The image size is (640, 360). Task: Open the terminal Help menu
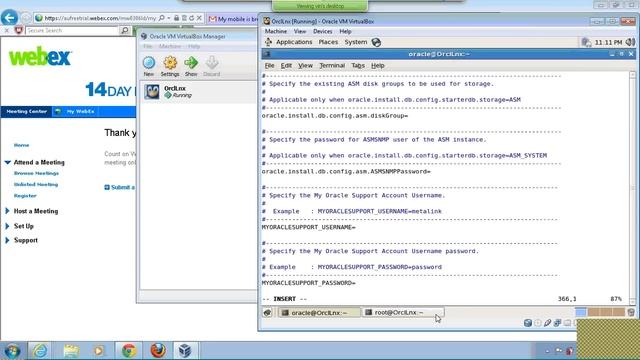coord(378,66)
